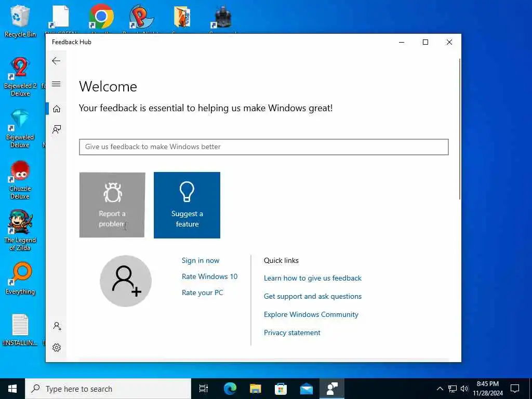Open Microsoft Store from the taskbar
Viewport: 532px width, 399px height.
(281, 389)
